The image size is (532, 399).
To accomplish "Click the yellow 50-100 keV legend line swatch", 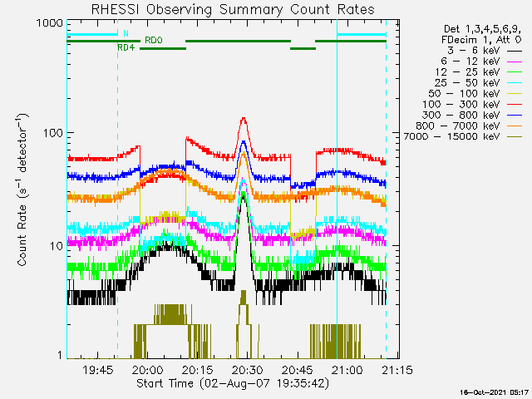I will (515, 94).
